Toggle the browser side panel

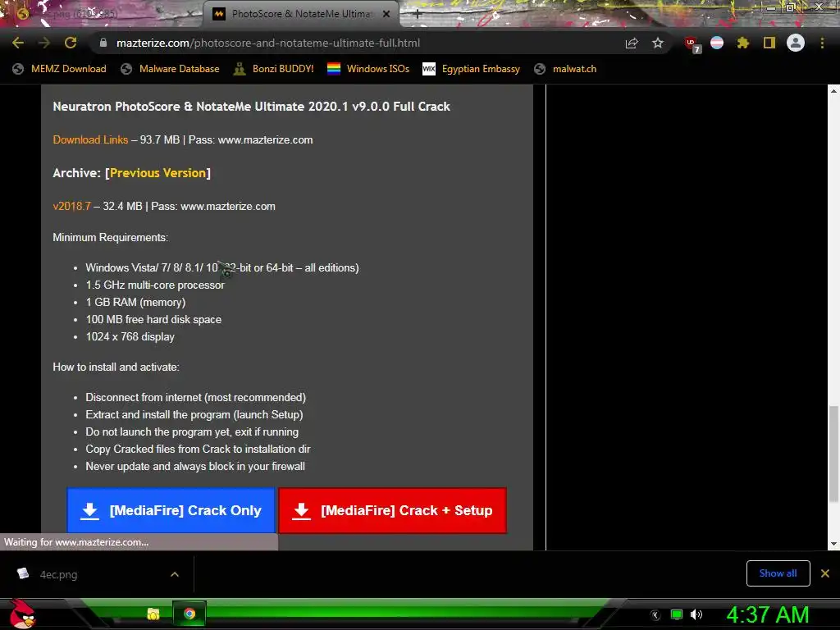tap(769, 43)
